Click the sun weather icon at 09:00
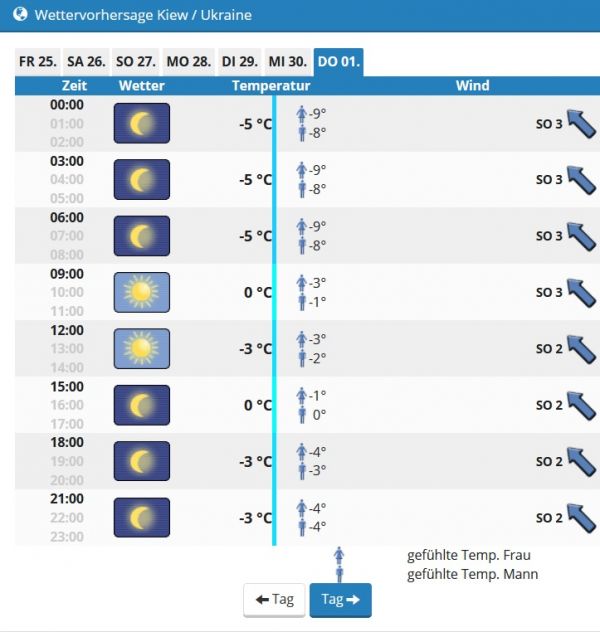The height and width of the screenshot is (632, 600). [x=142, y=292]
